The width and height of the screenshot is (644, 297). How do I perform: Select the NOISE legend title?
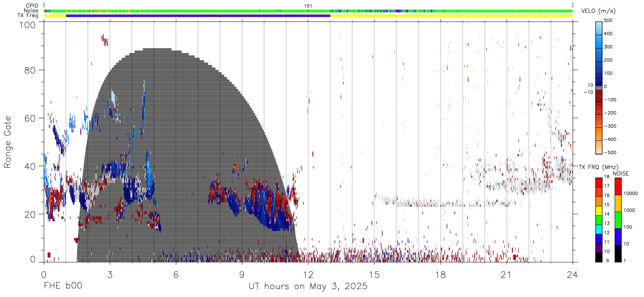621,173
